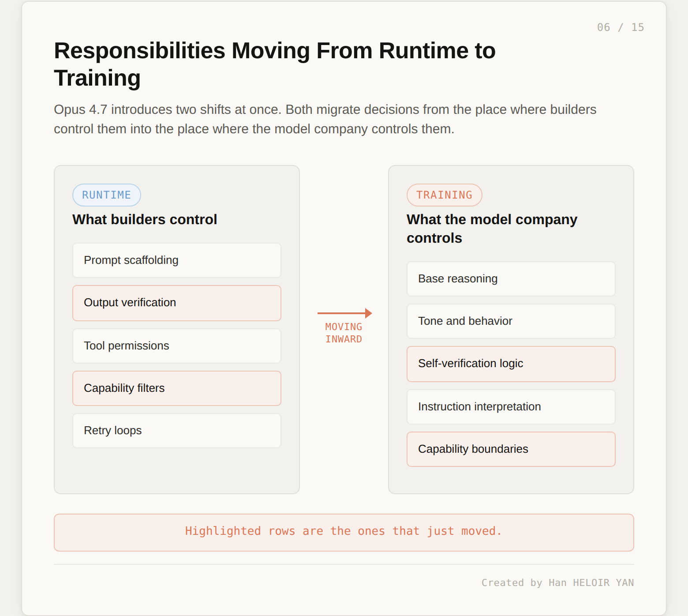Viewport: 688px width, 616px height.
Task: Click the Tool permissions item
Action: pyautogui.click(x=177, y=346)
